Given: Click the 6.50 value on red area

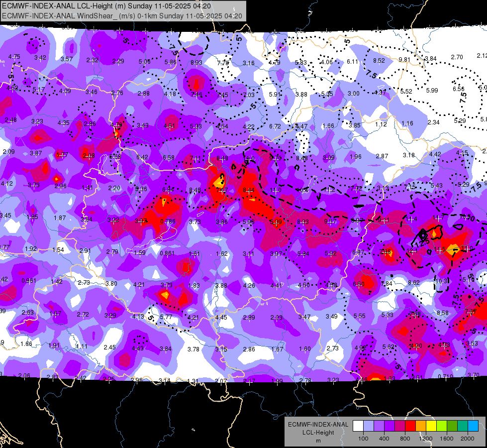Looking at the screenshot, I should pyautogui.click(x=359, y=284).
